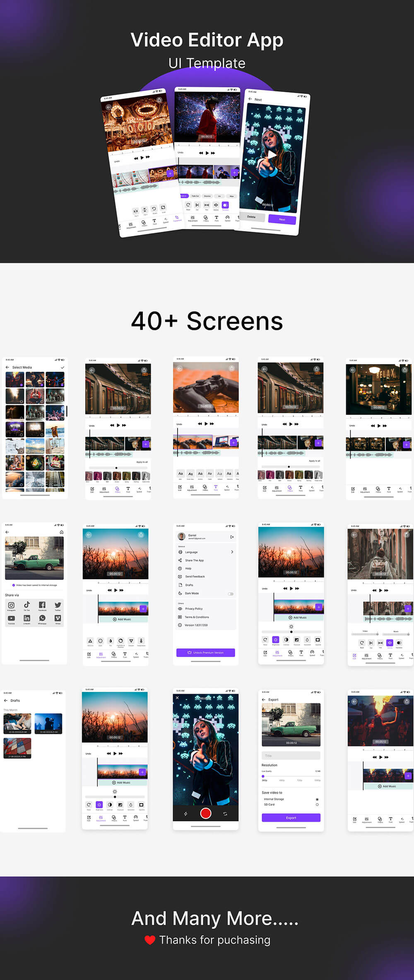Enable the Dark Mode switch
This screenshot has height=980, width=414.
coord(231,594)
